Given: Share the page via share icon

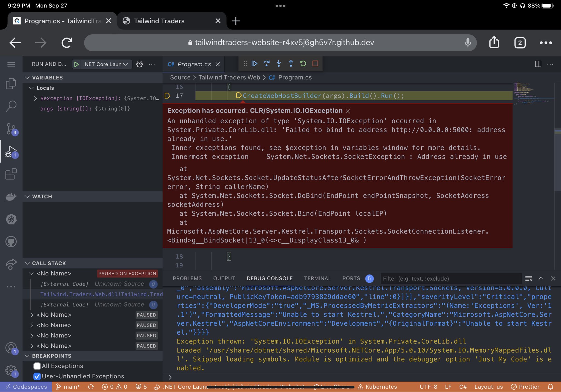Looking at the screenshot, I should coord(494,42).
